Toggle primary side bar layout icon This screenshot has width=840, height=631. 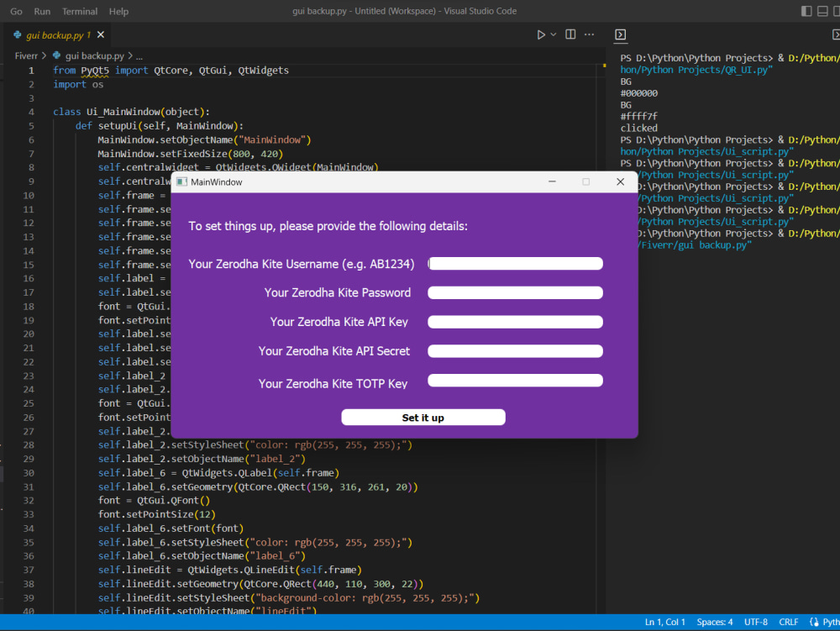806,11
